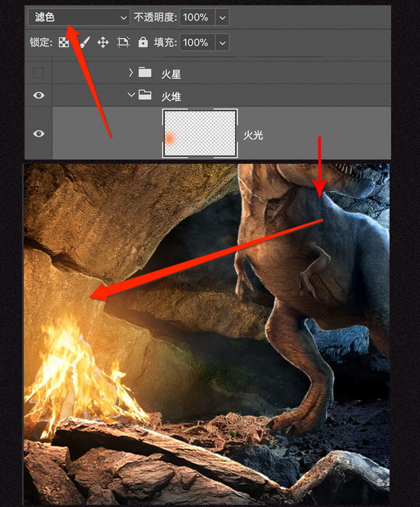Open the 不透明度 slider dropdown arrow
The image size is (420, 507).
222,17
